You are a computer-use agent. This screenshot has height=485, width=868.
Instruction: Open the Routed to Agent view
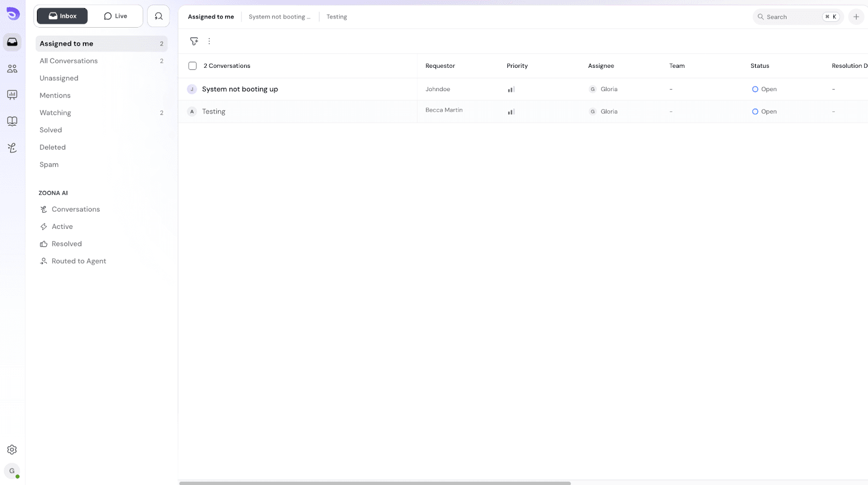point(79,261)
